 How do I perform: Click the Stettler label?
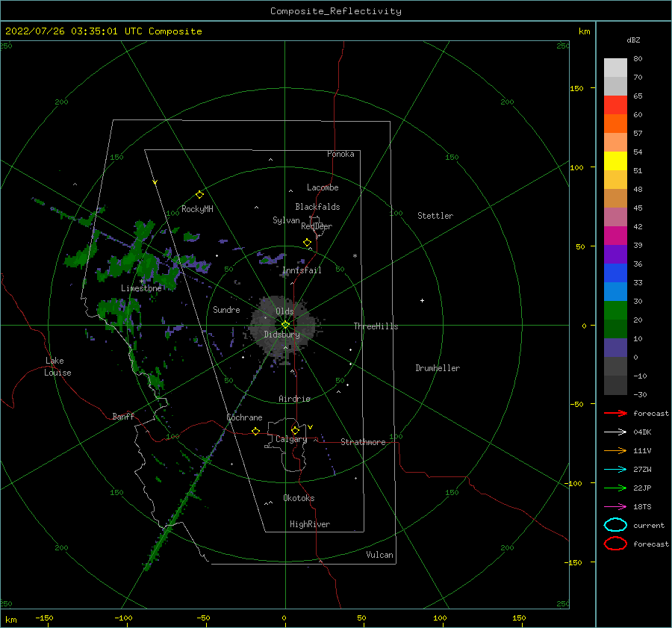pyautogui.click(x=435, y=216)
